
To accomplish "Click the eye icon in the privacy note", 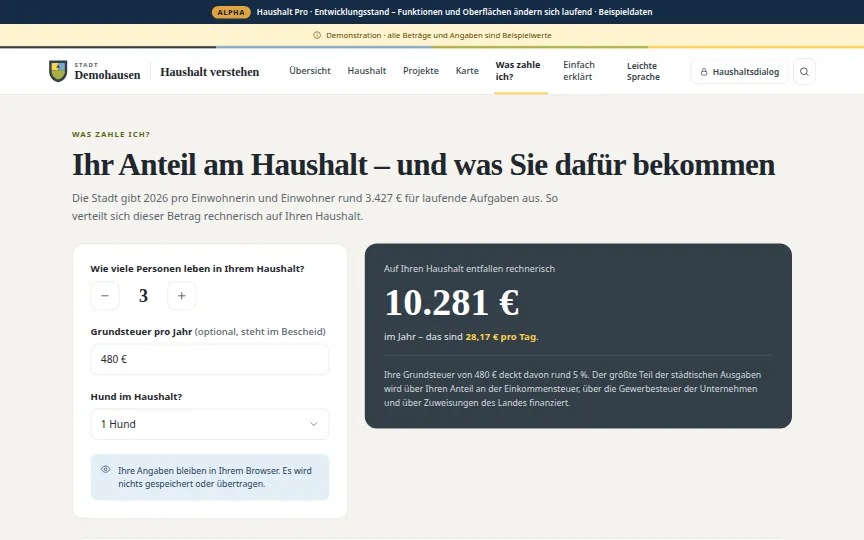I will [106, 469].
